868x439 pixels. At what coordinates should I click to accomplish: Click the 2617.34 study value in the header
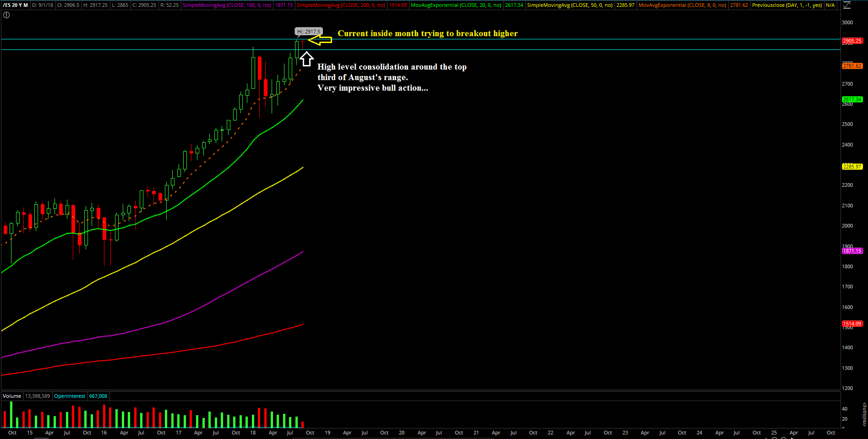[x=514, y=5]
